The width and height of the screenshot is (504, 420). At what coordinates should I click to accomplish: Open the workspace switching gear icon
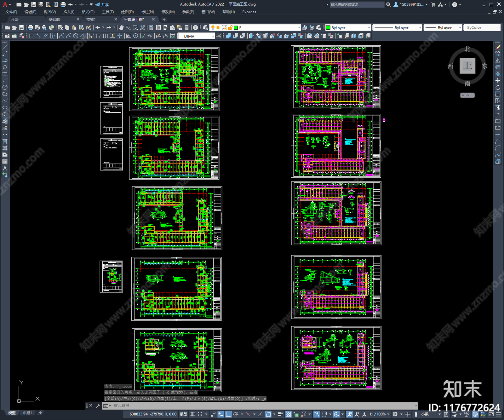[x=395, y=414]
